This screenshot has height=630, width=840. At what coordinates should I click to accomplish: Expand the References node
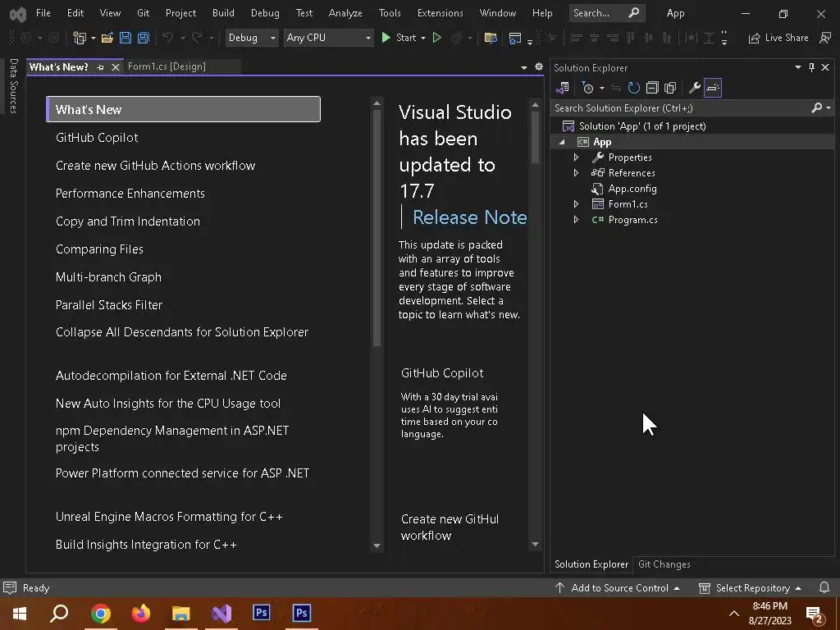(576, 173)
